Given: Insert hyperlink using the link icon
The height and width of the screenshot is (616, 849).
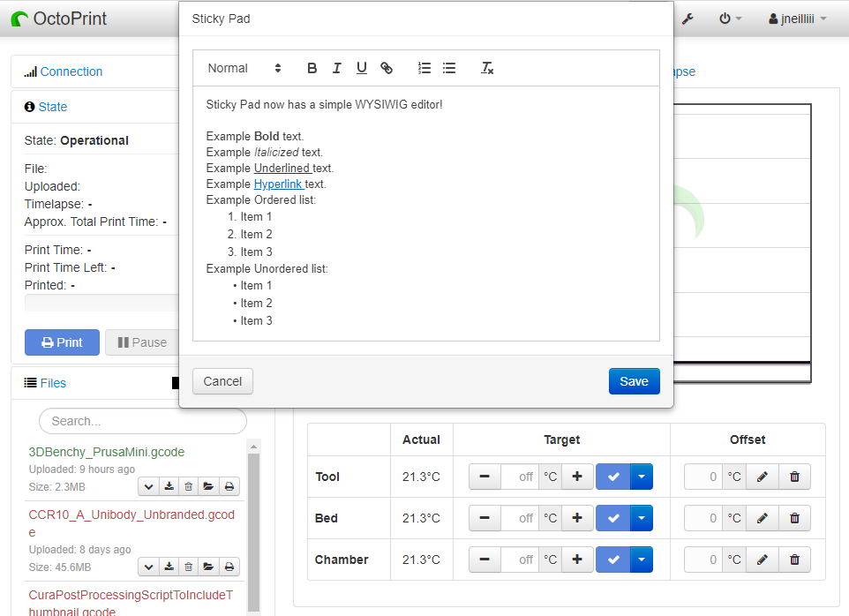Looking at the screenshot, I should [x=386, y=68].
